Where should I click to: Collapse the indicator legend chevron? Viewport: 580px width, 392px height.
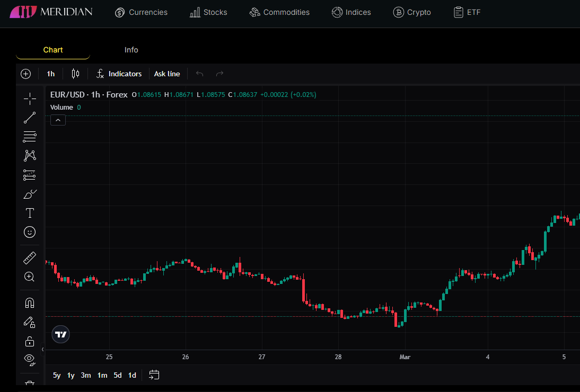pyautogui.click(x=58, y=120)
